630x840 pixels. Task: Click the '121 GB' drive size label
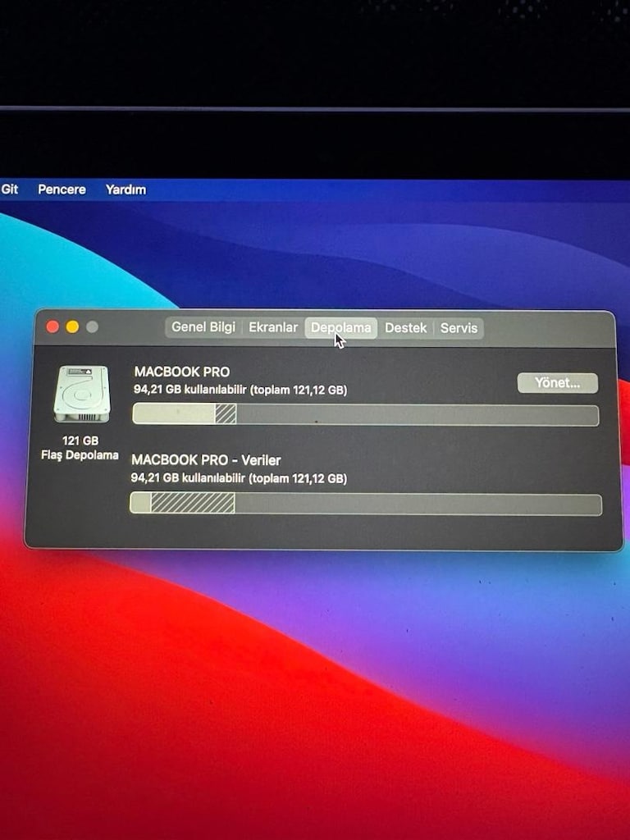[x=80, y=441]
